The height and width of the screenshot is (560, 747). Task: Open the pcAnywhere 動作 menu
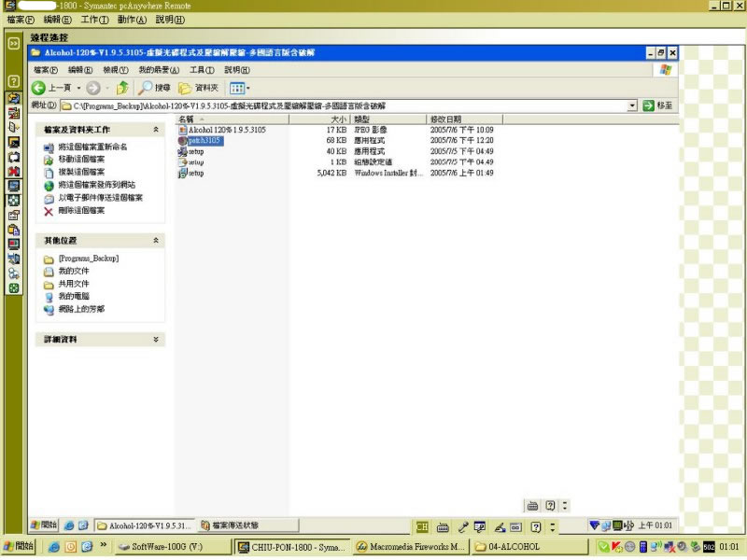[131, 19]
